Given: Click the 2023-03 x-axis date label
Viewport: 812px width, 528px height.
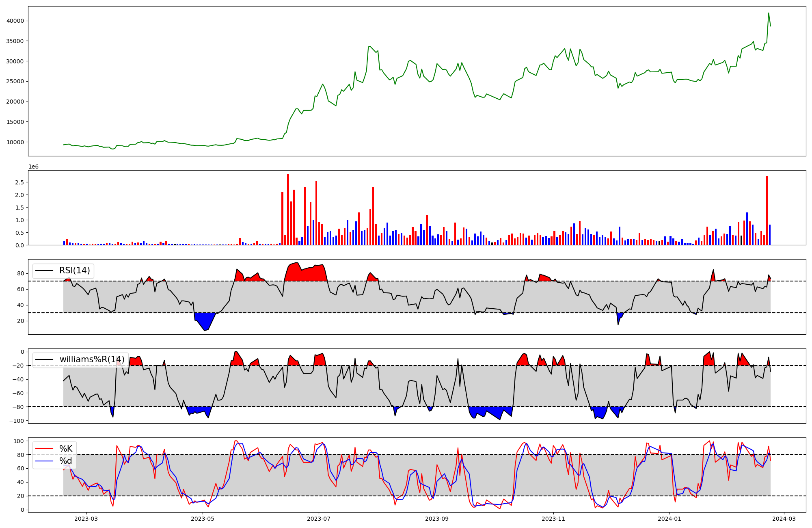Looking at the screenshot, I should point(86,519).
